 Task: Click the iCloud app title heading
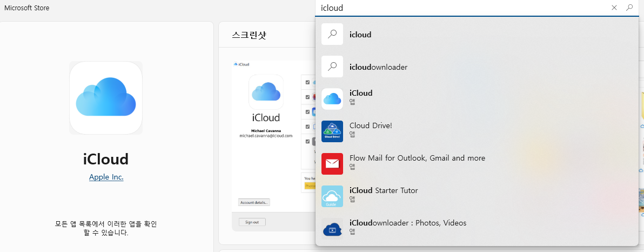point(106,159)
